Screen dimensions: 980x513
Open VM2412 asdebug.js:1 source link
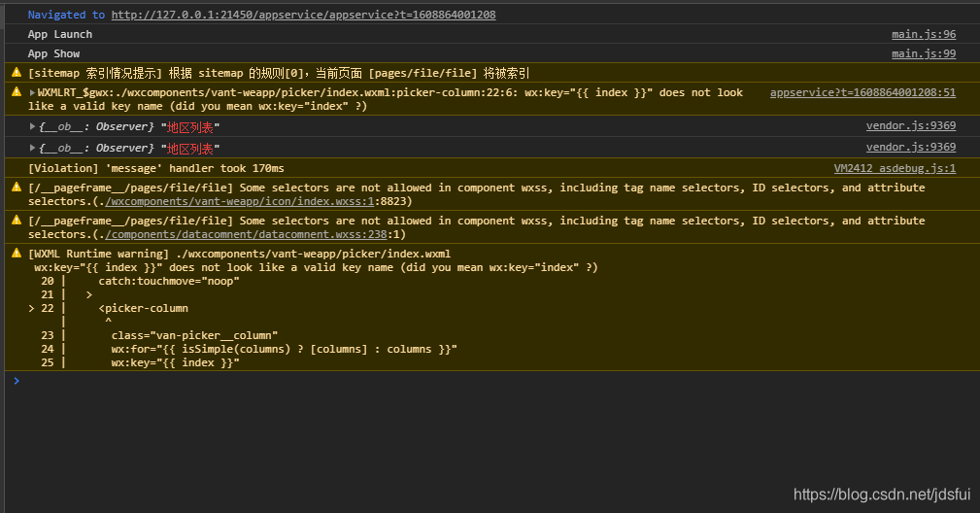click(895, 168)
